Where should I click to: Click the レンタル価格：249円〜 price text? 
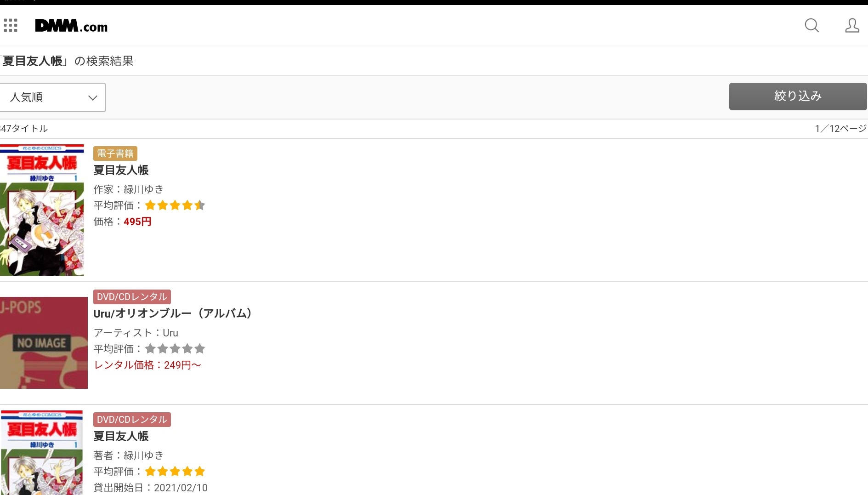tap(148, 365)
